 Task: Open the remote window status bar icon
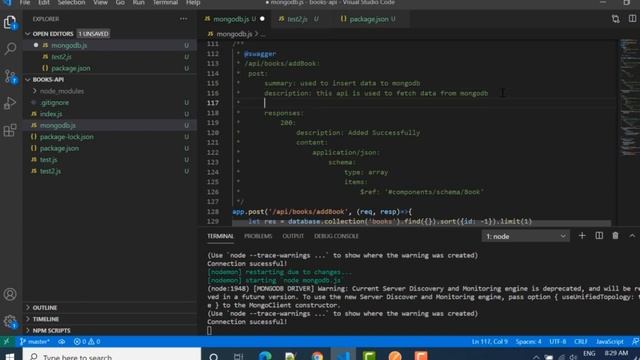tap(7, 341)
